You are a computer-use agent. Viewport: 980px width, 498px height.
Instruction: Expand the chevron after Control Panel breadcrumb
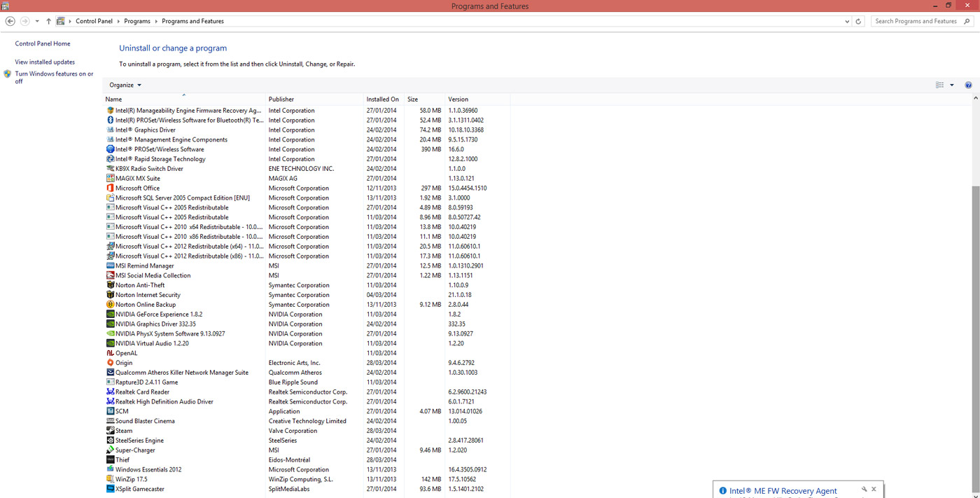coord(118,21)
